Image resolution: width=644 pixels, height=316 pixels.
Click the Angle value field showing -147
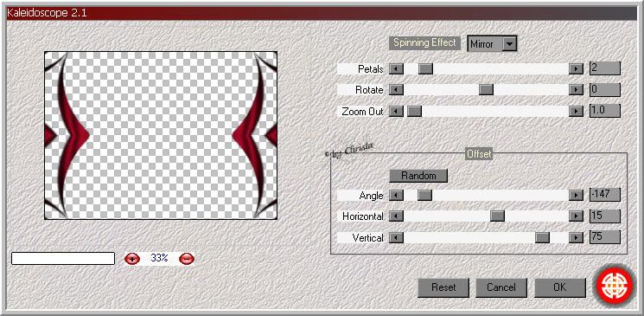(x=604, y=195)
